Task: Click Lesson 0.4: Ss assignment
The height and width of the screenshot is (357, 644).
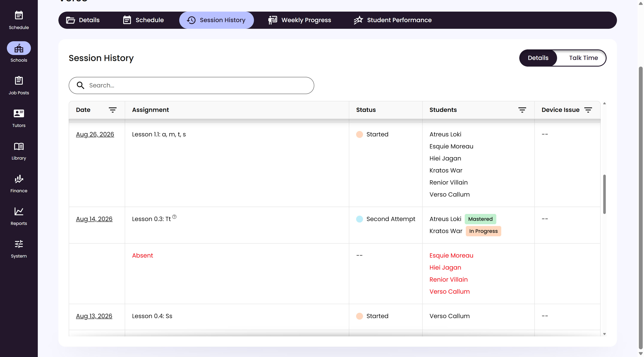Action: coord(152,316)
